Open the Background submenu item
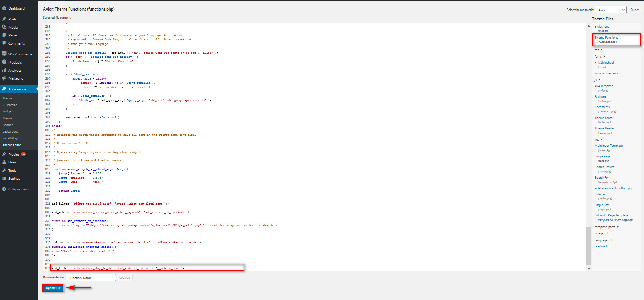The image size is (644, 300). point(11,131)
